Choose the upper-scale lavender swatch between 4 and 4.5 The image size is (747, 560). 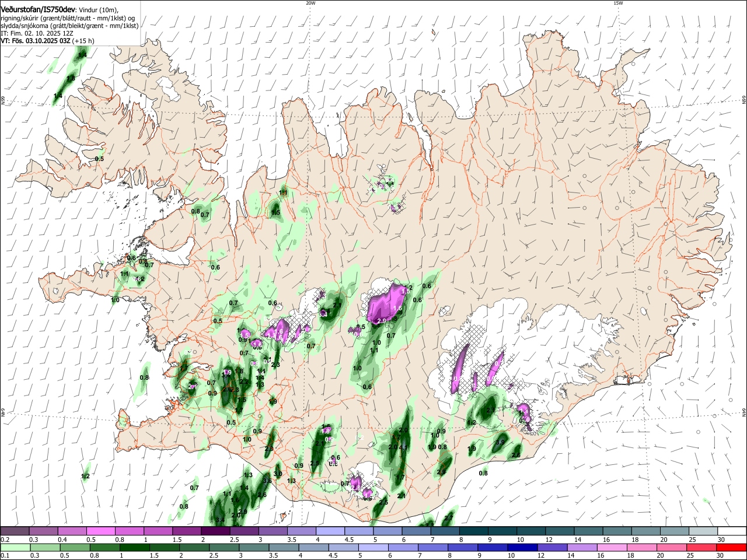coord(330,531)
